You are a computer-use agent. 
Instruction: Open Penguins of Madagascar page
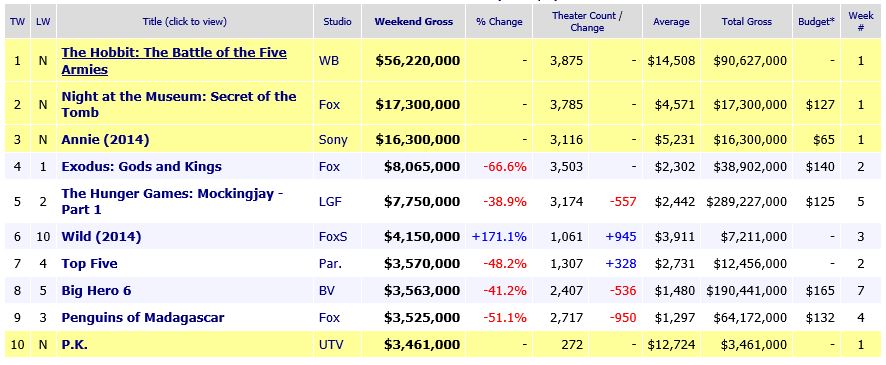click(143, 318)
